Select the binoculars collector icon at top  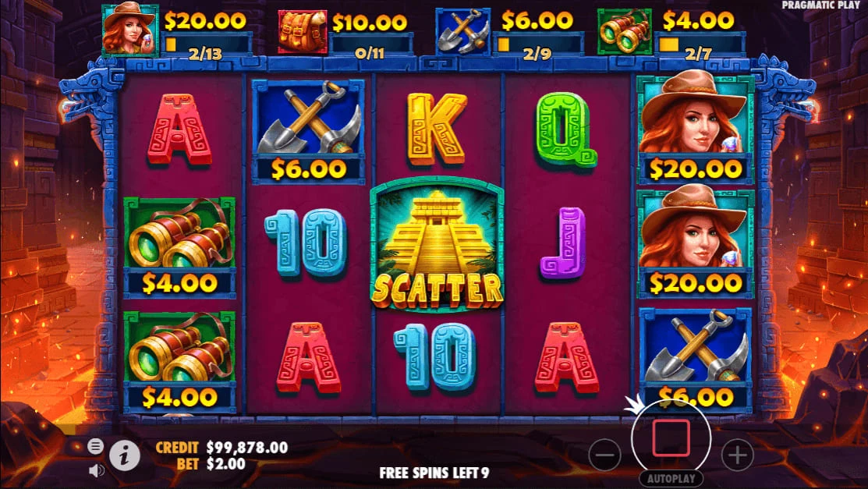(624, 31)
